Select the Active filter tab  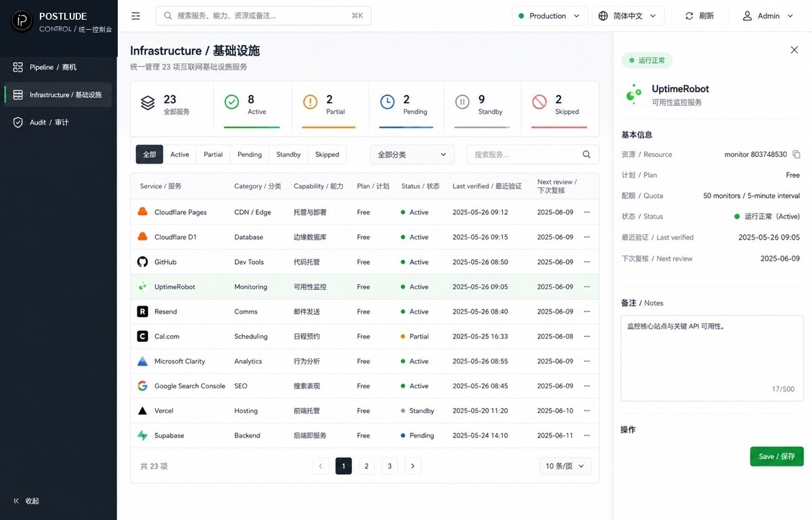[180, 154]
